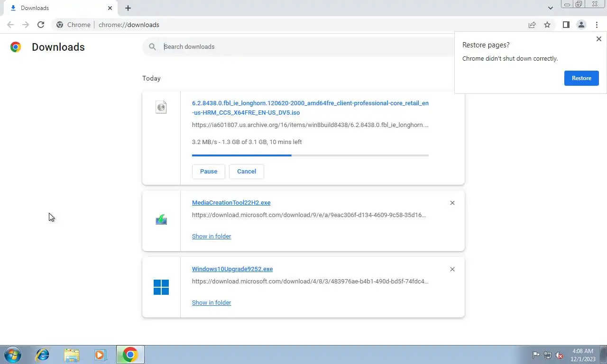Cancel the ISO download
Screen dimensions: 607x364
247,171
